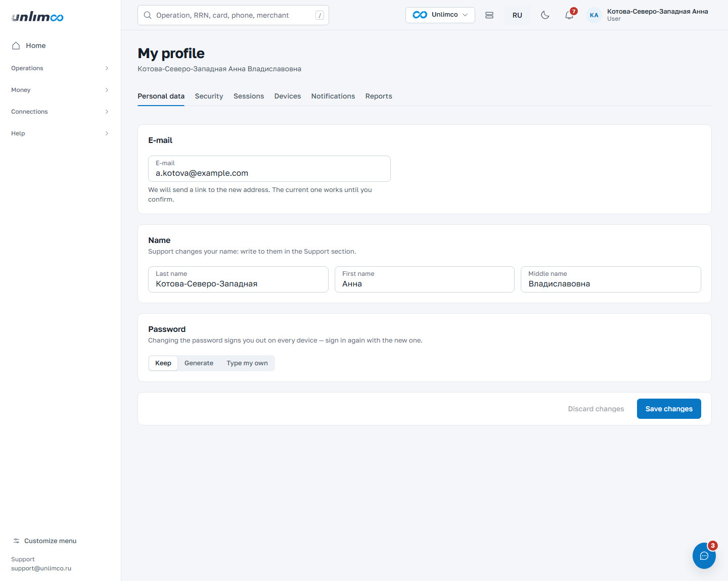Focus the operation search box

point(233,15)
